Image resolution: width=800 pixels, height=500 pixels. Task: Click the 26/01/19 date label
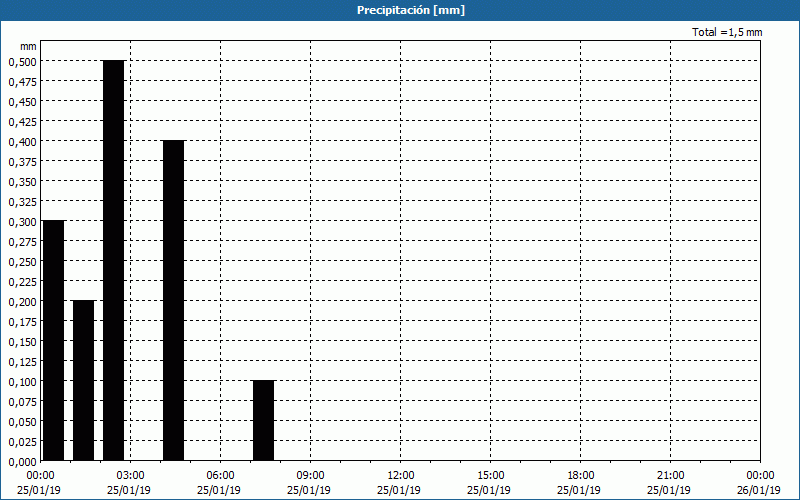(x=759, y=490)
